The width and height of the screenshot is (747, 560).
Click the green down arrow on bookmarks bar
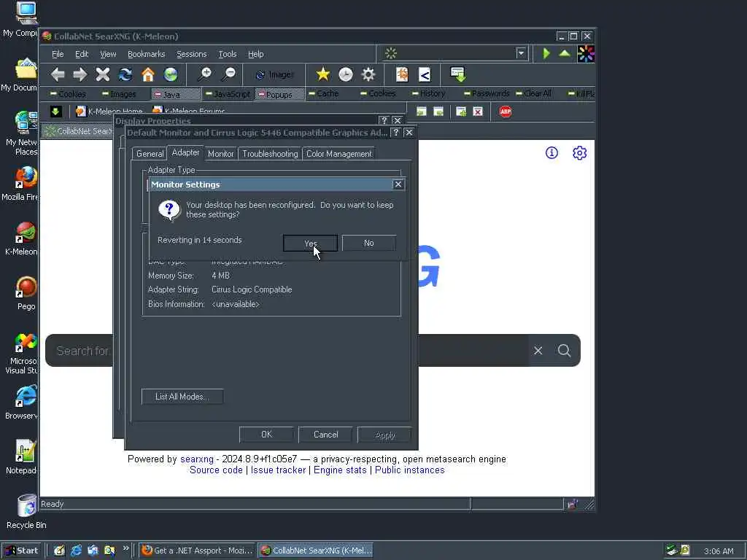[55, 112]
